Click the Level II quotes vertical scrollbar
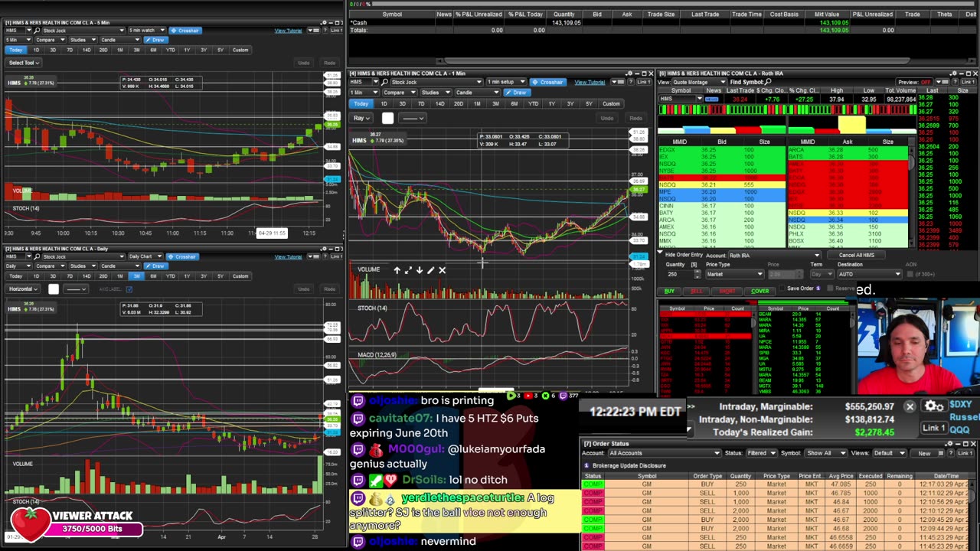 coord(911,195)
